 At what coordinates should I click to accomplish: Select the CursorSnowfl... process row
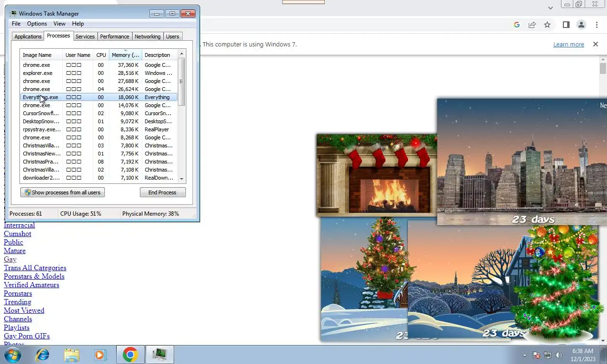tap(99, 113)
